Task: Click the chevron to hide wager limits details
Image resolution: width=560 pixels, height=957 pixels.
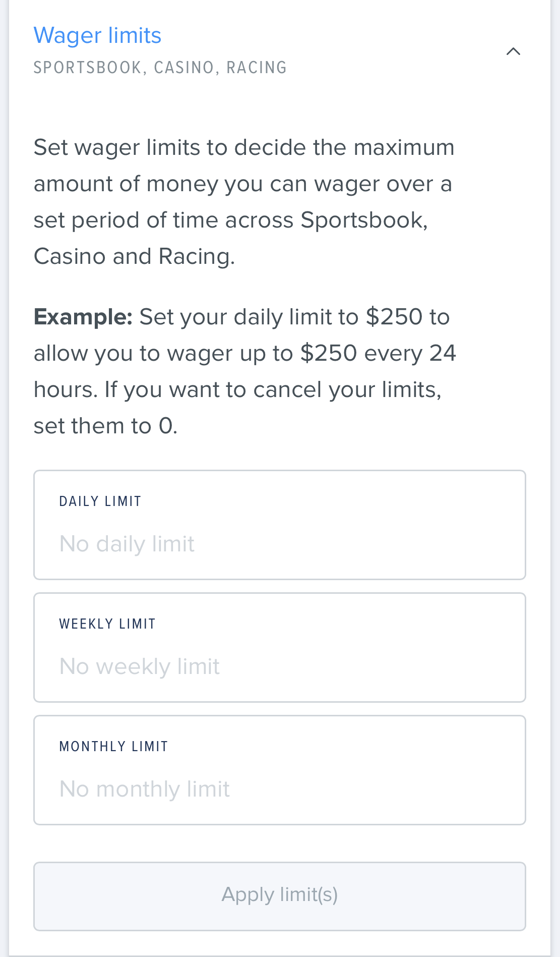Action: (513, 50)
